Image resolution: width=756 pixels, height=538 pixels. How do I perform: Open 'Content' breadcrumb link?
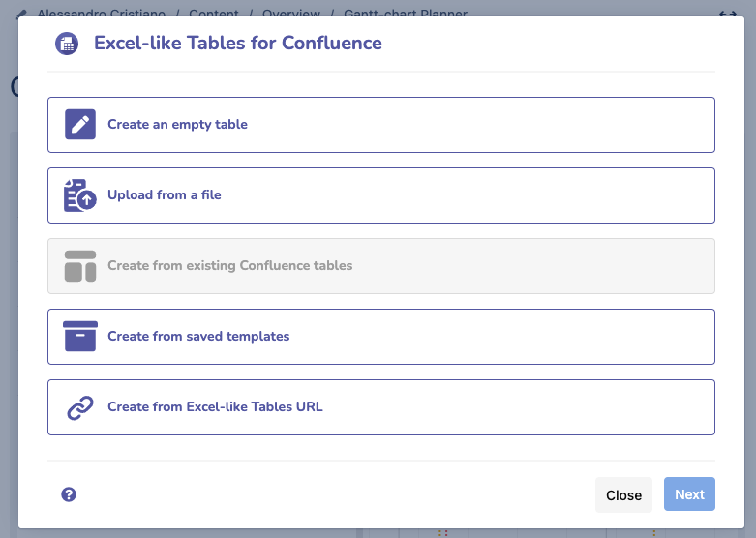point(214,14)
